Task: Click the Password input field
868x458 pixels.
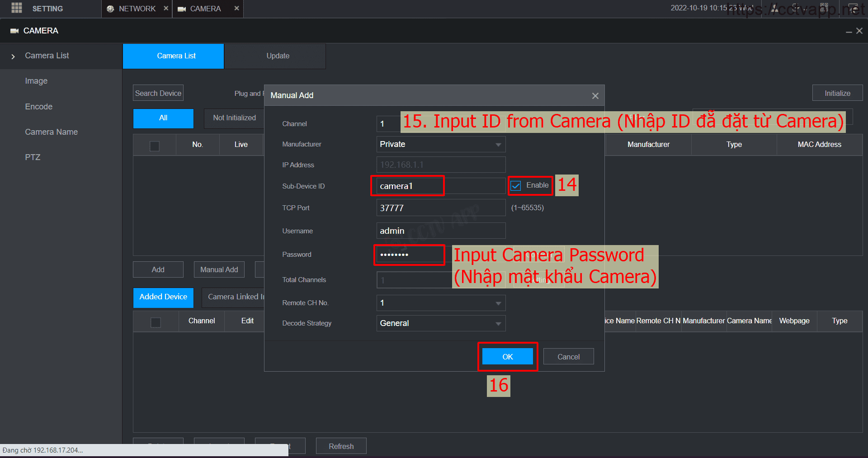Action: (409, 255)
